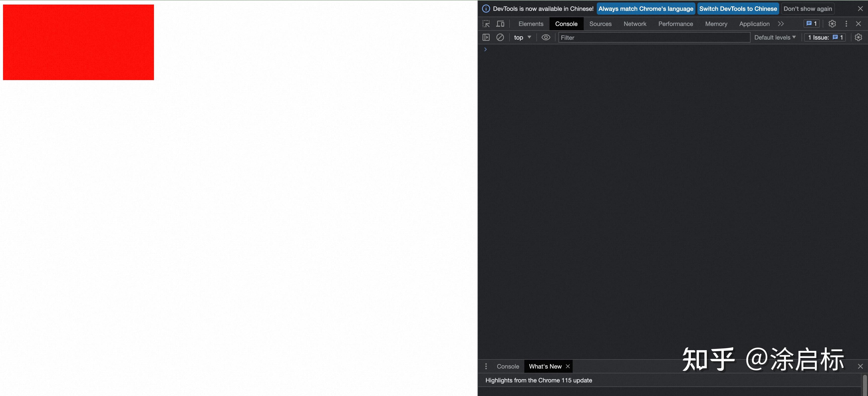868x396 pixels.
Task: Focus the console Filter input
Action: click(654, 38)
